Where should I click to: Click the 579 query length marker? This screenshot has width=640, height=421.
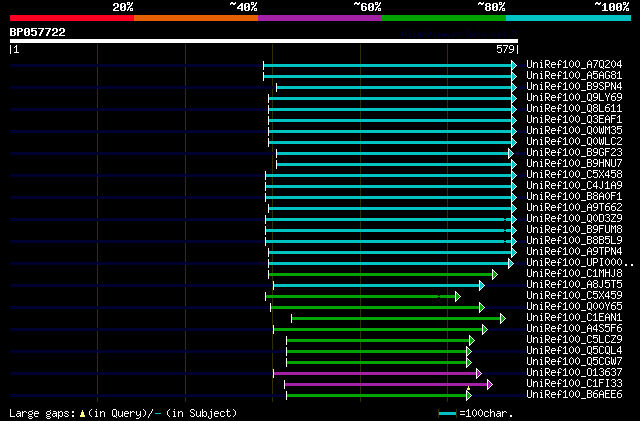[505, 49]
